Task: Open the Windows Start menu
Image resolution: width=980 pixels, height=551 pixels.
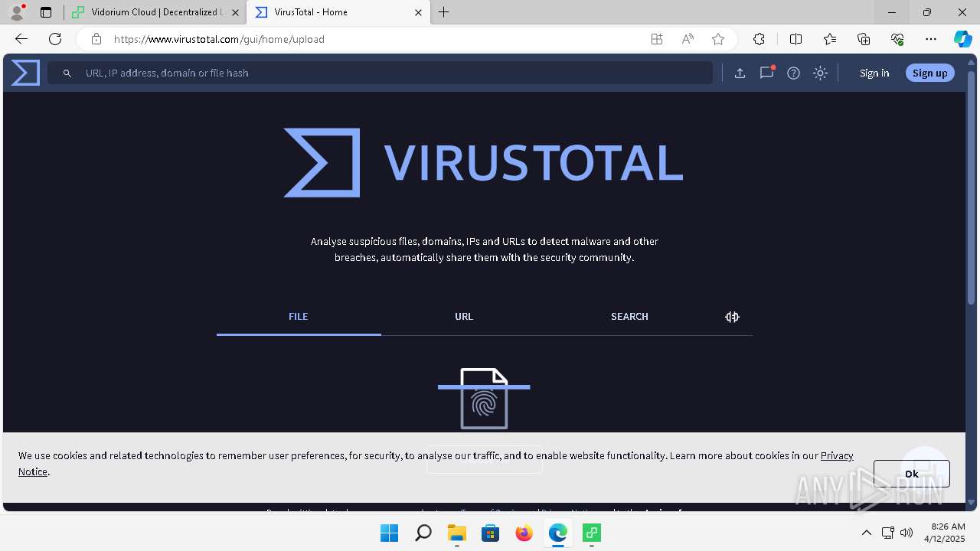Action: 389,533
